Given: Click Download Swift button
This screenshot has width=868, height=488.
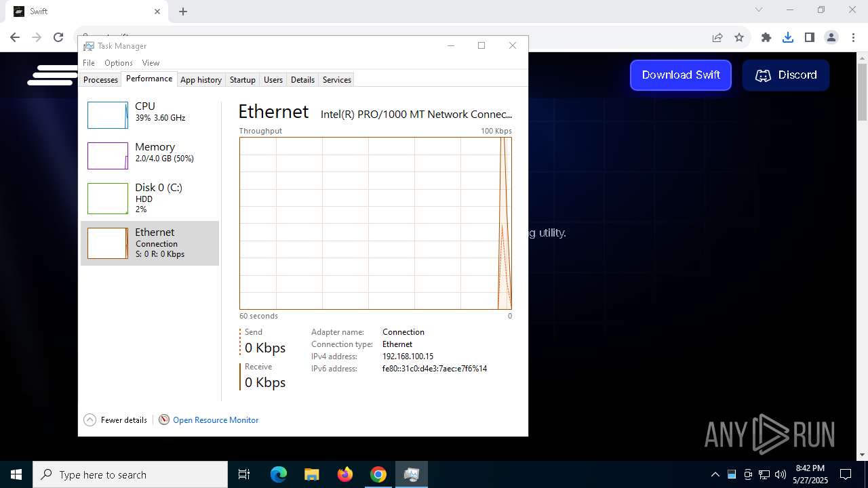Looking at the screenshot, I should point(681,75).
